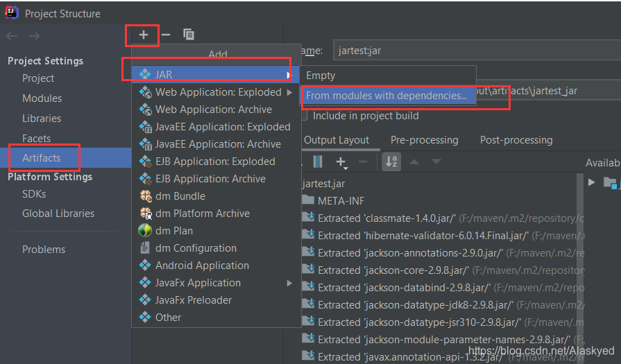Click the Web Application: Exploded icon
The image size is (621, 364).
click(x=145, y=92)
